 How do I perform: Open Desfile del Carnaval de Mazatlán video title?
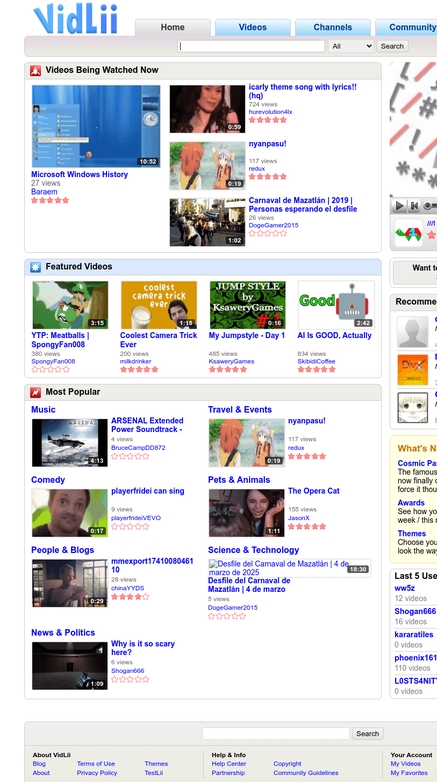[249, 586]
